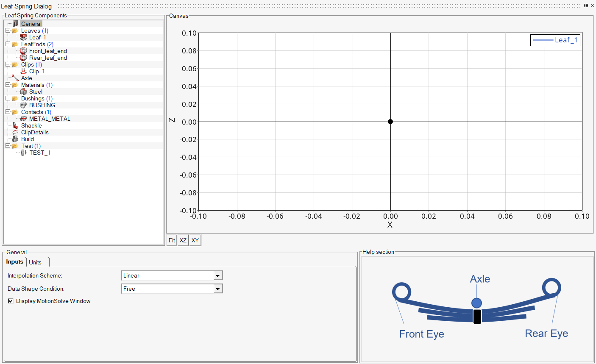The width and height of the screenshot is (596, 364).
Task: Switch canvas view using the XZ button
Action: (183, 240)
